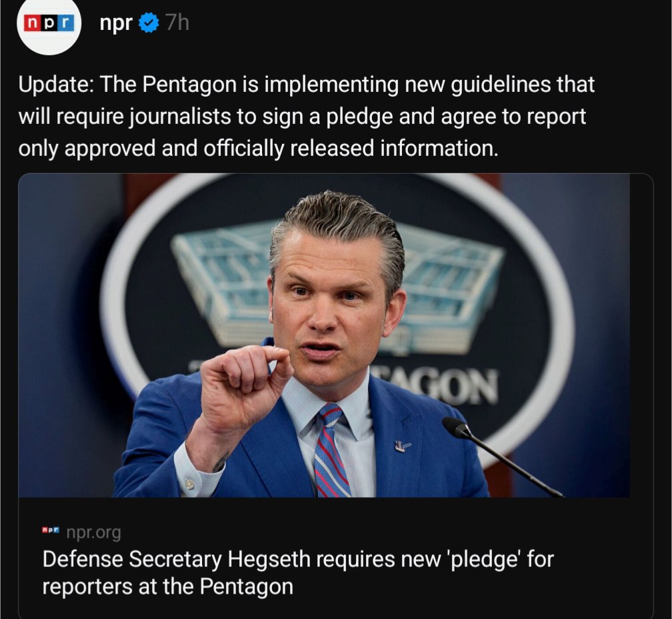Viewport: 672px width, 619px height.
Task: Open the 7h post timestamp
Action: coord(177,22)
